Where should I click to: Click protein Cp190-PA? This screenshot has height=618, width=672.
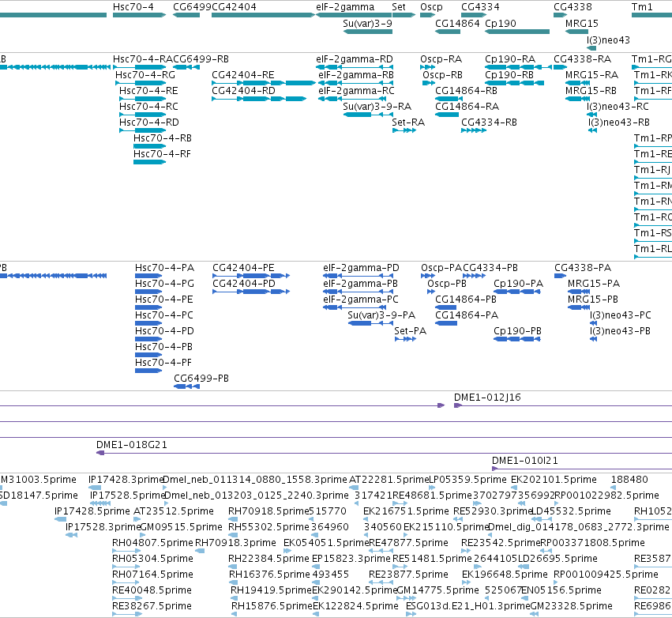click(x=517, y=292)
